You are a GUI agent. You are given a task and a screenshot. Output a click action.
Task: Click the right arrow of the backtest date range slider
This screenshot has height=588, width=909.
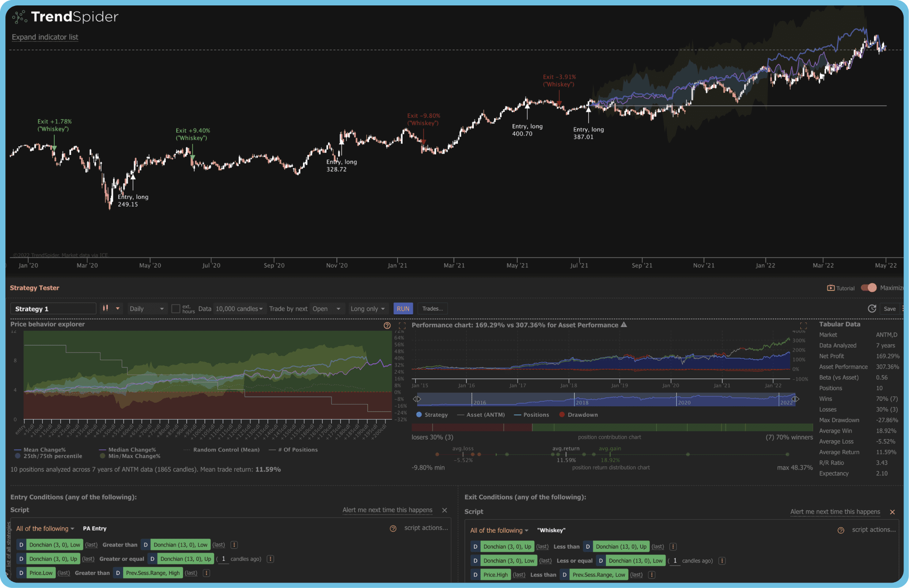click(x=798, y=399)
